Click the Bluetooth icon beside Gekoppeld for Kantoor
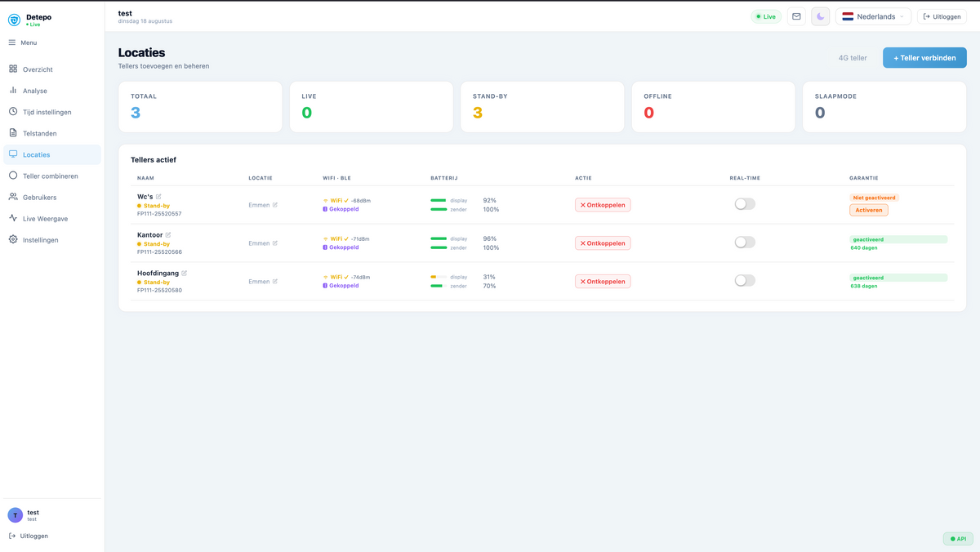The width and height of the screenshot is (980, 552). point(326,247)
